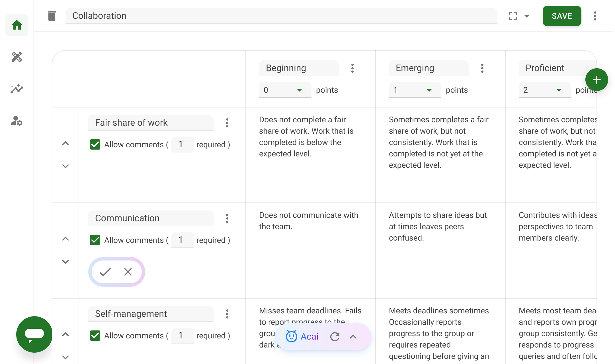
Task: Open the analytics sparkle chart icon
Action: click(x=17, y=89)
